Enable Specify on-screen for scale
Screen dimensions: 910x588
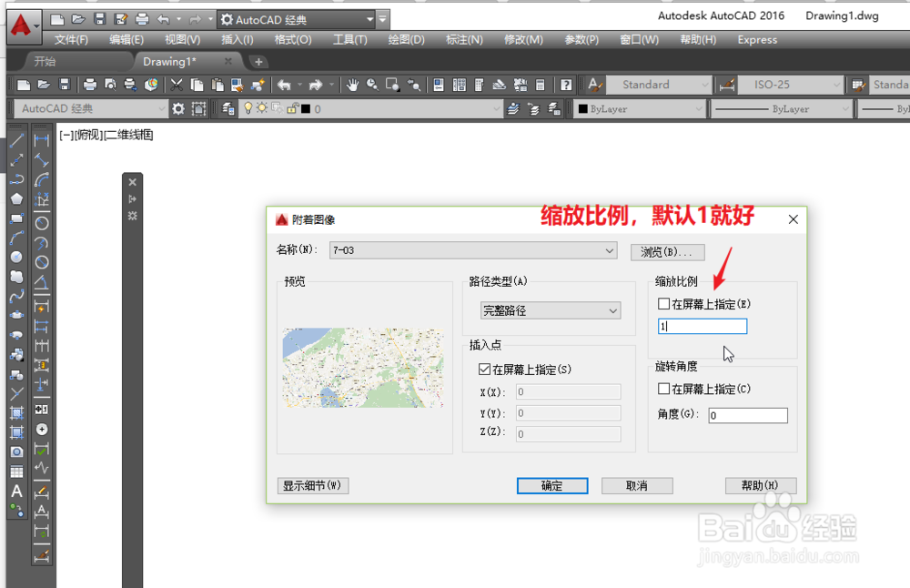[x=664, y=304]
